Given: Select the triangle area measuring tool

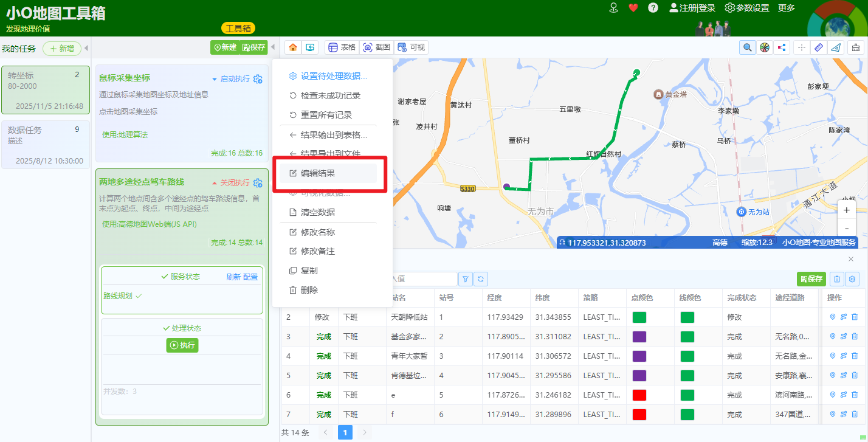Looking at the screenshot, I should [836, 47].
